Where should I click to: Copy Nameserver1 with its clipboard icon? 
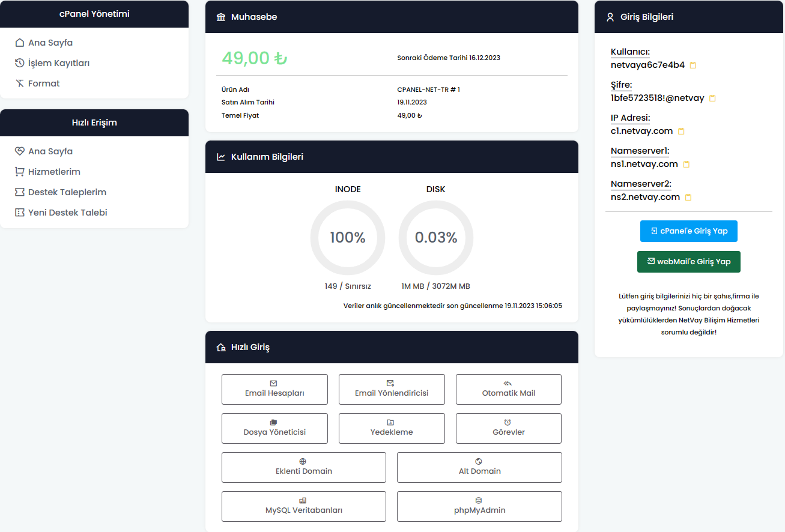pos(686,164)
